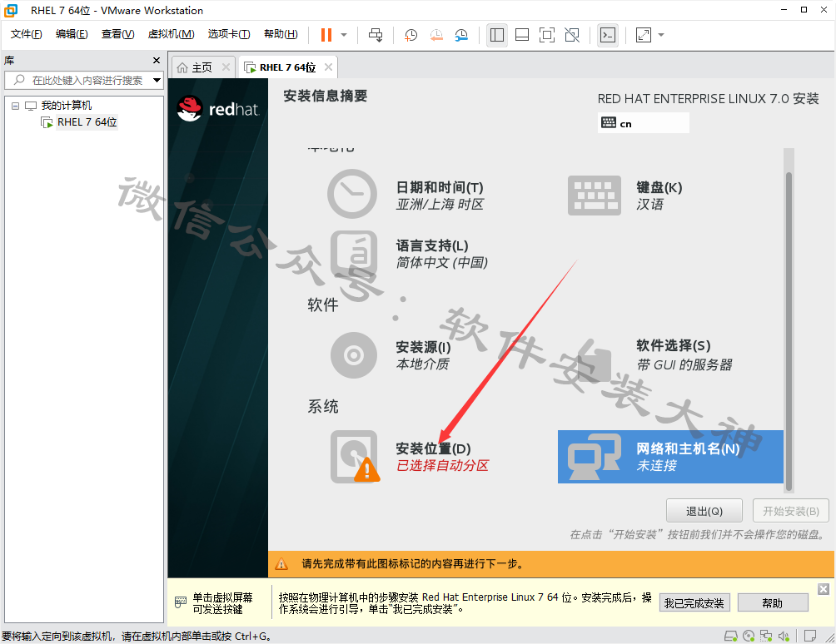836x644 pixels.
Task: Open 网络和主机名(N) network icon
Action: coord(594,457)
